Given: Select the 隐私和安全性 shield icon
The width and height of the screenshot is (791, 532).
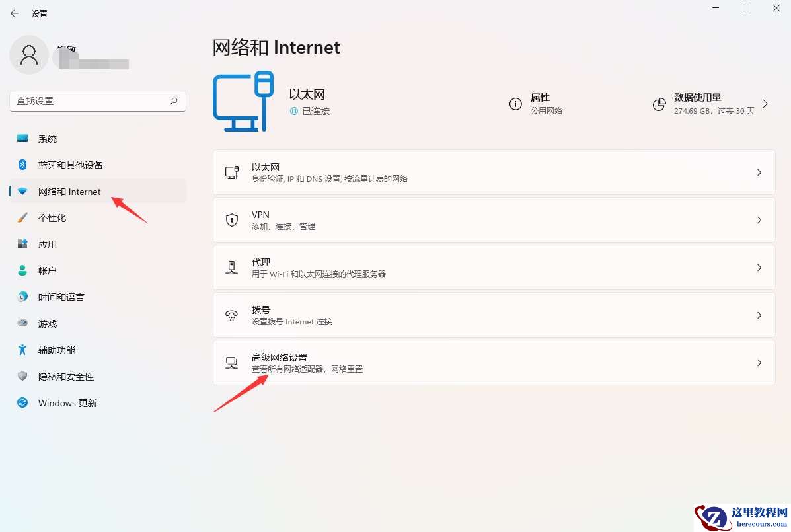Looking at the screenshot, I should 20,376.
